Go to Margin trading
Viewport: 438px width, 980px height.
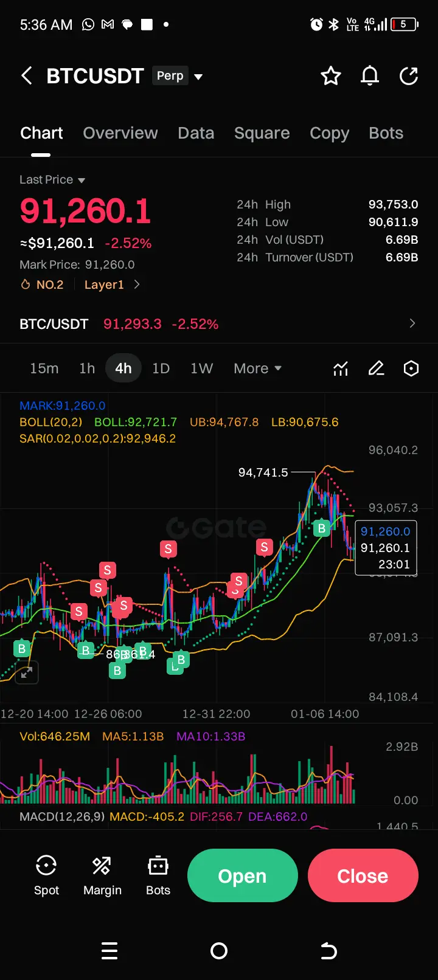[102, 875]
